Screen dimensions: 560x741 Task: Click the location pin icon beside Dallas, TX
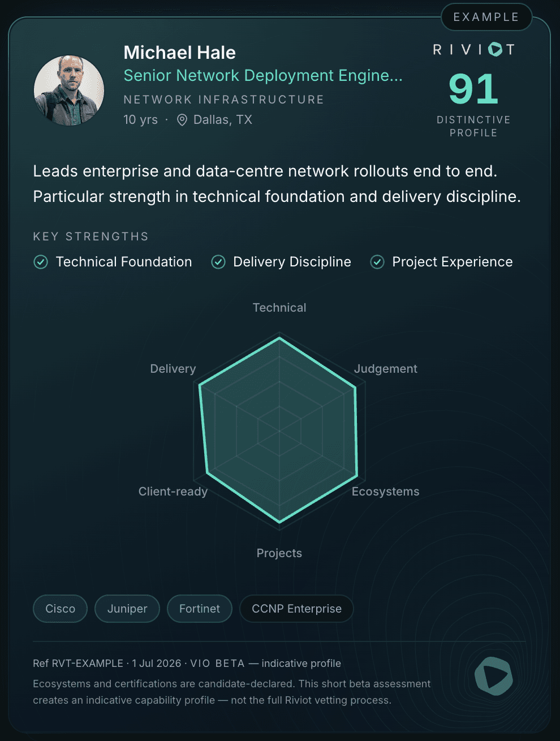coord(182,120)
